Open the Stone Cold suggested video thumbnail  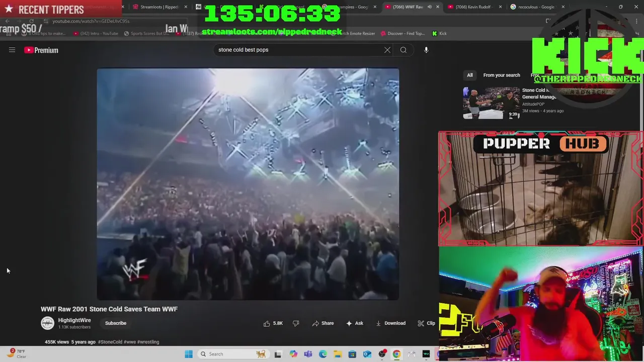tap(492, 103)
